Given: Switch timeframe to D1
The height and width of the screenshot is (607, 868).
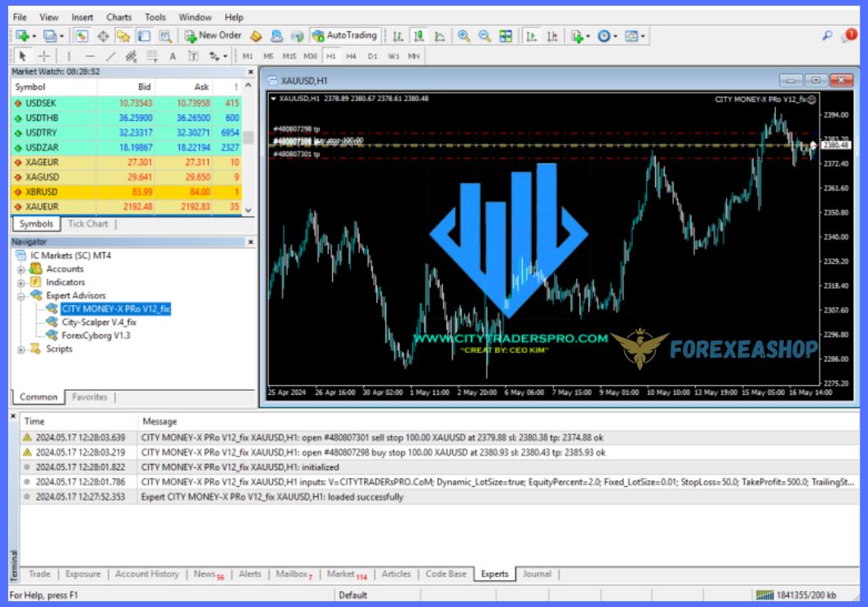Looking at the screenshot, I should [x=372, y=56].
